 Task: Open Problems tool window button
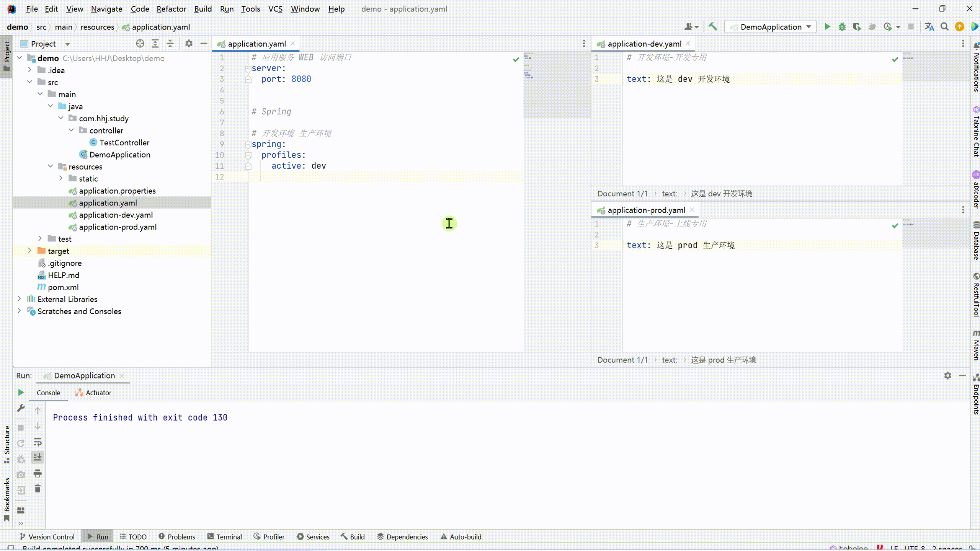pyautogui.click(x=176, y=537)
